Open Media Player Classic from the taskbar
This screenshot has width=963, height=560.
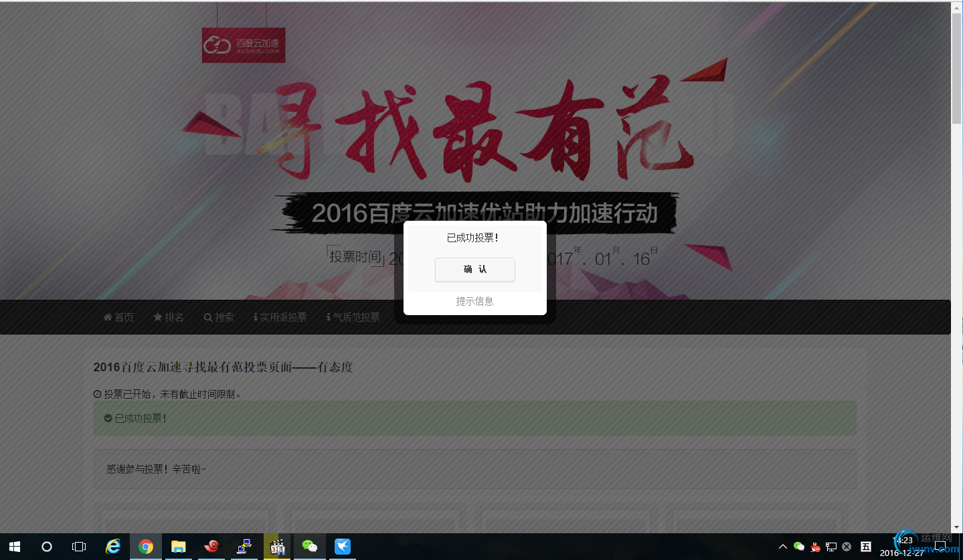click(277, 547)
